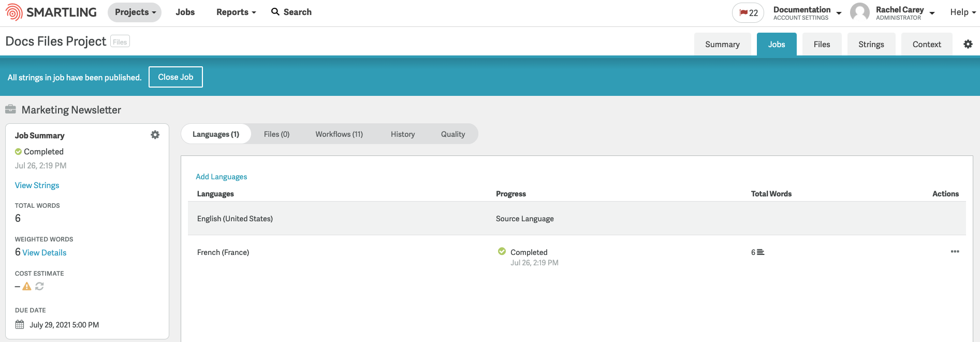Click Rachel Carey's user avatar

pyautogui.click(x=860, y=12)
